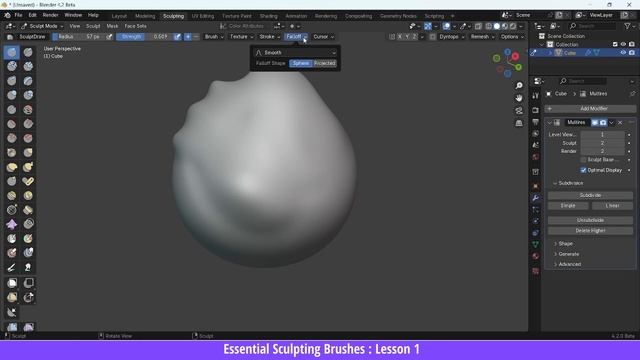Toggle Collection exclude checkbox in outliner

click(615, 44)
